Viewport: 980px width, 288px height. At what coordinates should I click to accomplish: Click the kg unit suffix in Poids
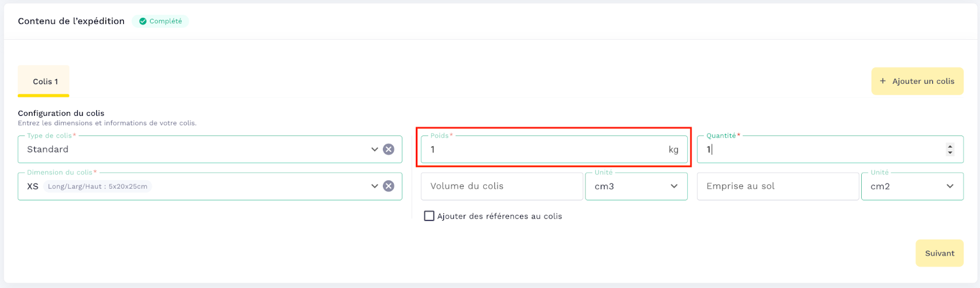point(673,150)
